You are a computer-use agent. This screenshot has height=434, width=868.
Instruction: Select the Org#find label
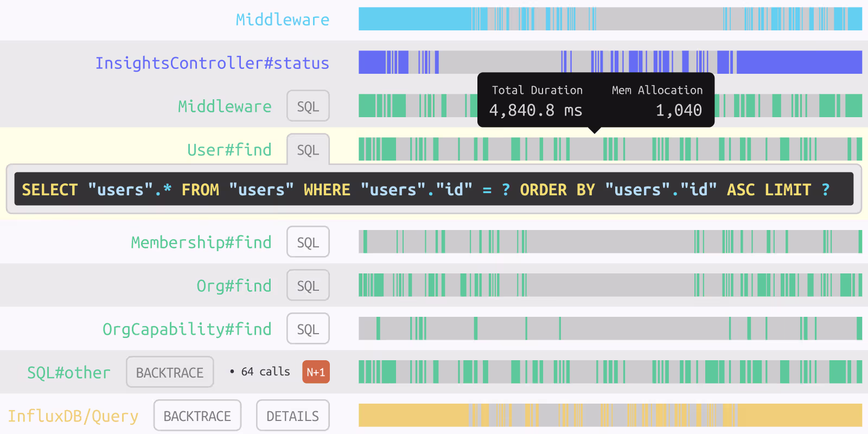(234, 285)
